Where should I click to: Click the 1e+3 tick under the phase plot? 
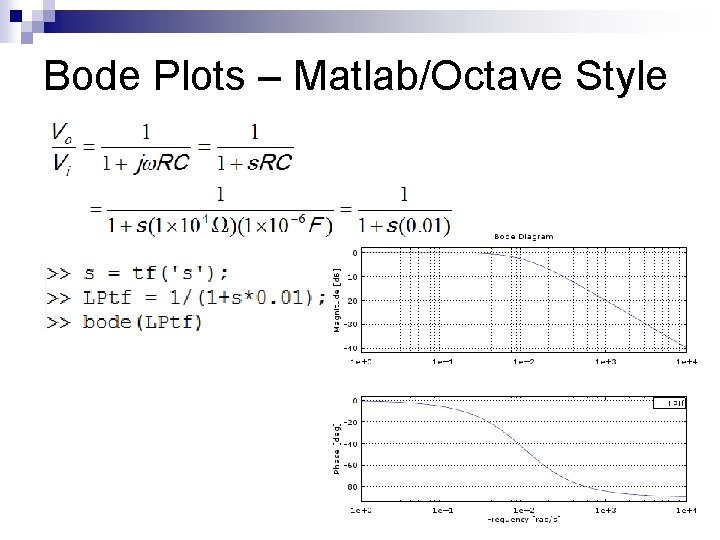[606, 510]
